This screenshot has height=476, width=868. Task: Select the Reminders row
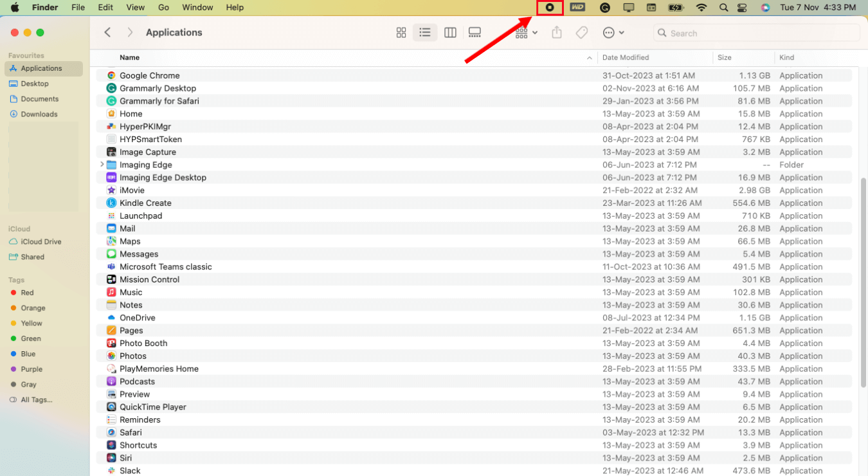(x=475, y=419)
